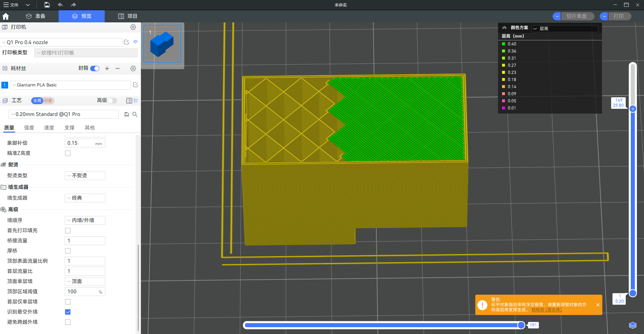644x334 pixels.
Task: Switch to the 准备 tab
Action: [36, 16]
